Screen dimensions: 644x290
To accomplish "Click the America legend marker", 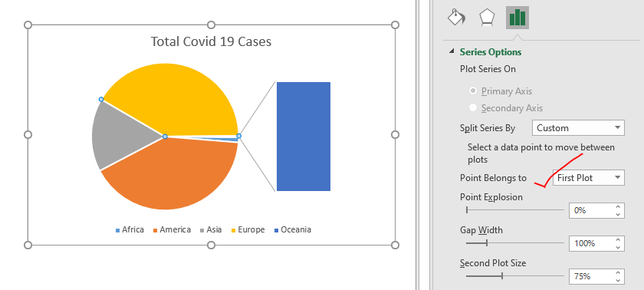I will [156, 230].
